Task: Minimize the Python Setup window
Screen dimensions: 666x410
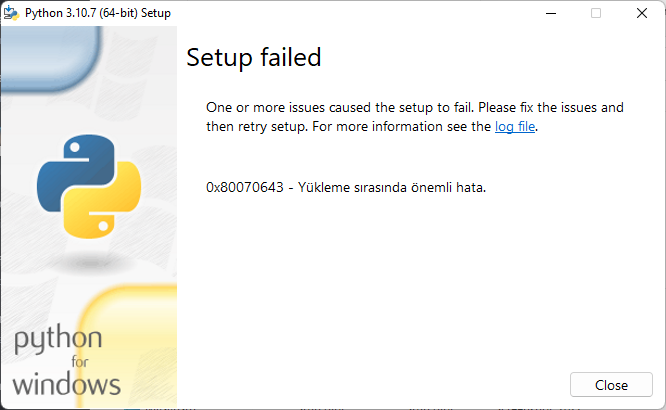Action: coord(551,14)
